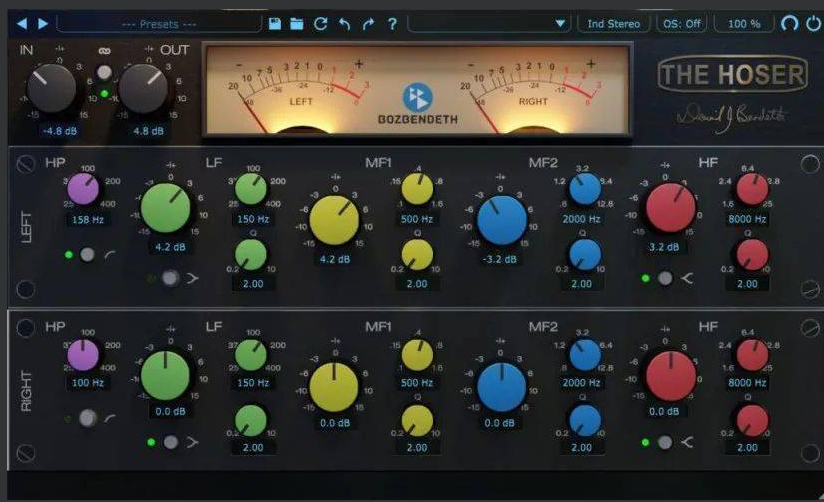Toggle the IN/OUT gain link button
The image size is (824, 502).
tap(105, 73)
